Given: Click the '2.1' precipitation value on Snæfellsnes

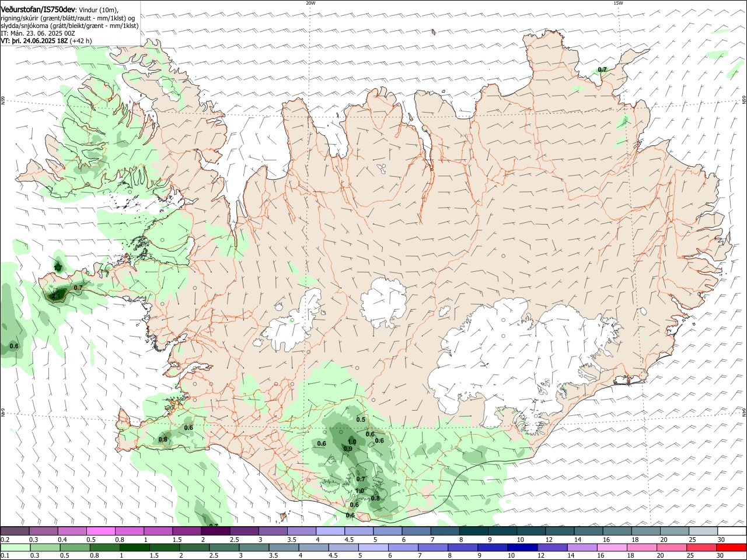Looking at the screenshot, I should pyautogui.click(x=57, y=296).
